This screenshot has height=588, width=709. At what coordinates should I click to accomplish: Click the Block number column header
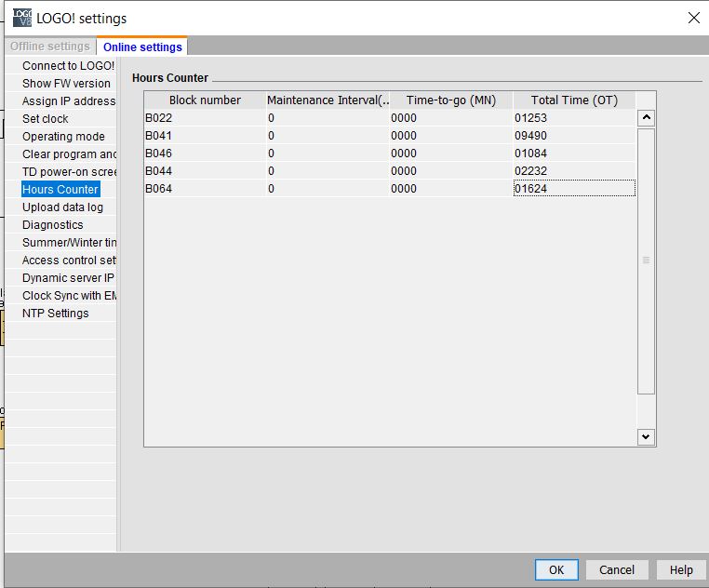[x=205, y=100]
